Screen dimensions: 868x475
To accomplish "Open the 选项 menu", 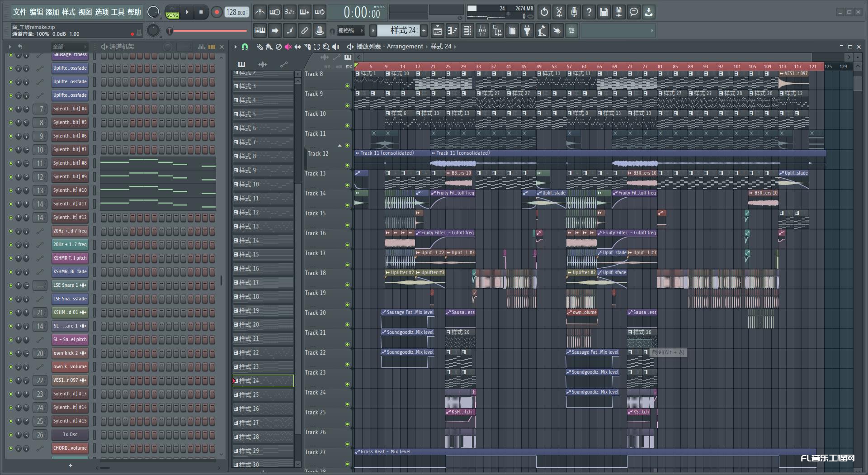I will pyautogui.click(x=102, y=12).
